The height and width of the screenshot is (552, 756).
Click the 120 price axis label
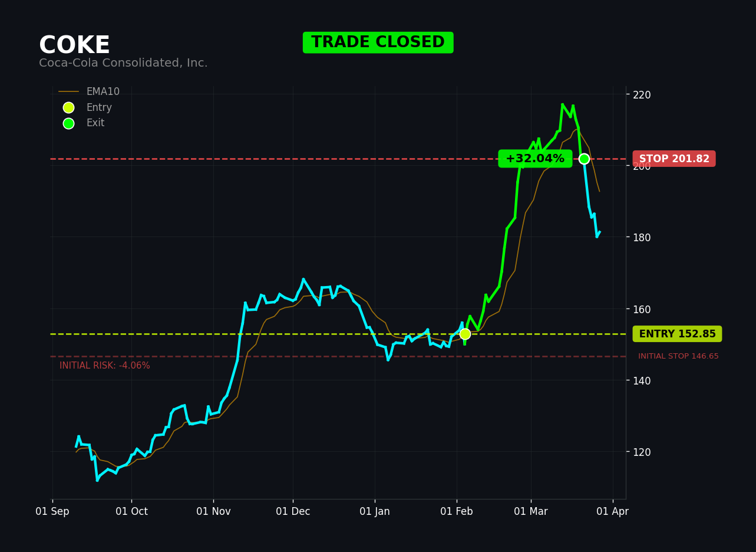tap(642, 452)
